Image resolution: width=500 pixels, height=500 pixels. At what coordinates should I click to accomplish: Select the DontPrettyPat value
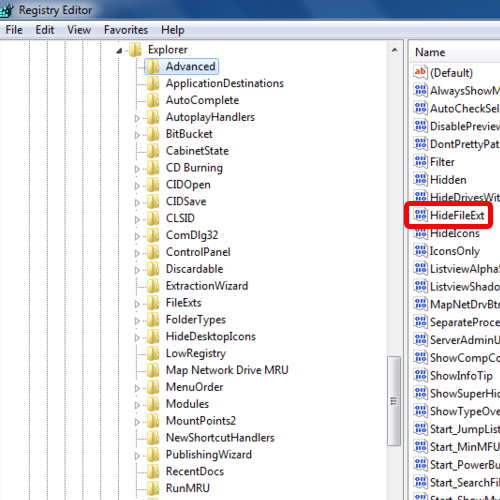[465, 144]
